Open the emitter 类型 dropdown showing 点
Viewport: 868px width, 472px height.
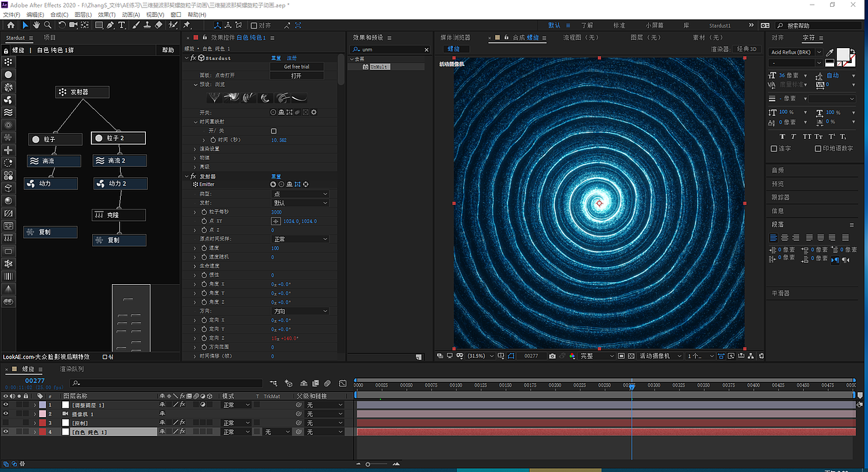pyautogui.click(x=300, y=194)
